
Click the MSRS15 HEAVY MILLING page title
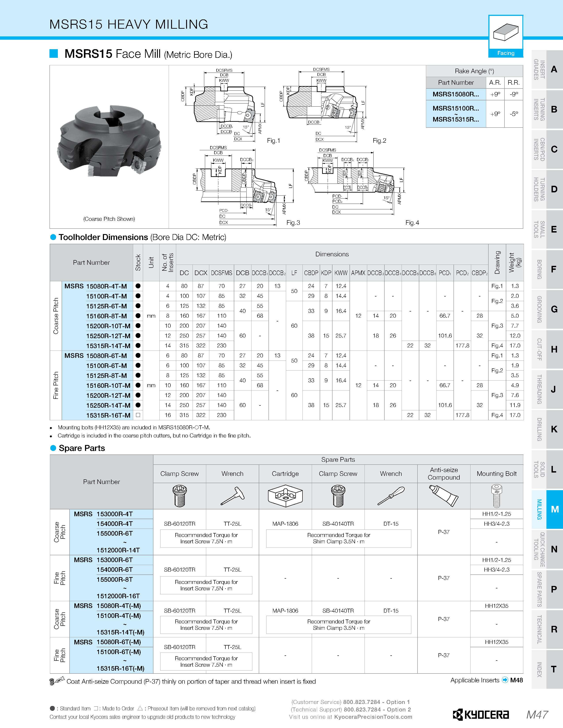129,24
